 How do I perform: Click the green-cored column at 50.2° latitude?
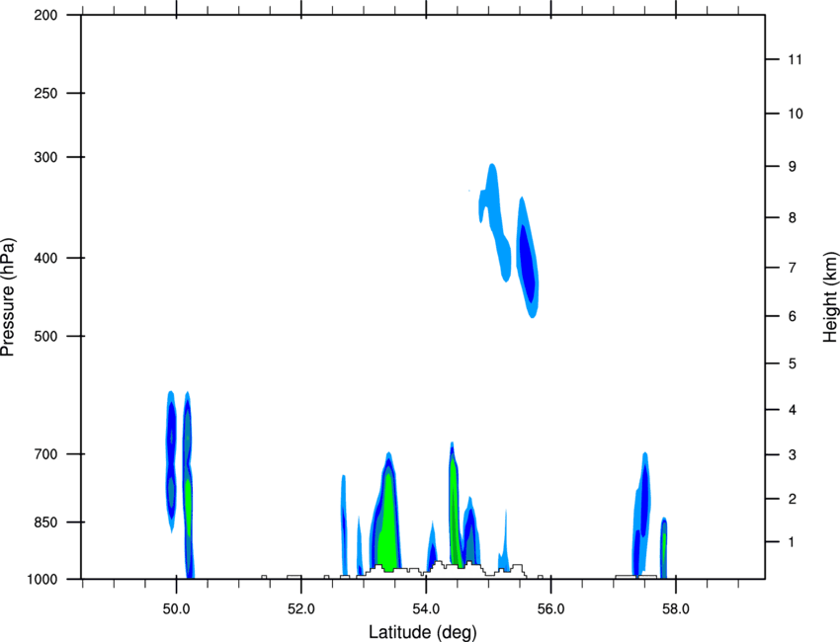coord(188,485)
